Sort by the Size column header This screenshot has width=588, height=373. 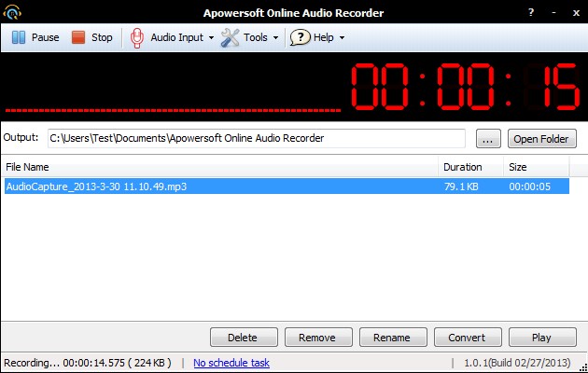pos(537,167)
